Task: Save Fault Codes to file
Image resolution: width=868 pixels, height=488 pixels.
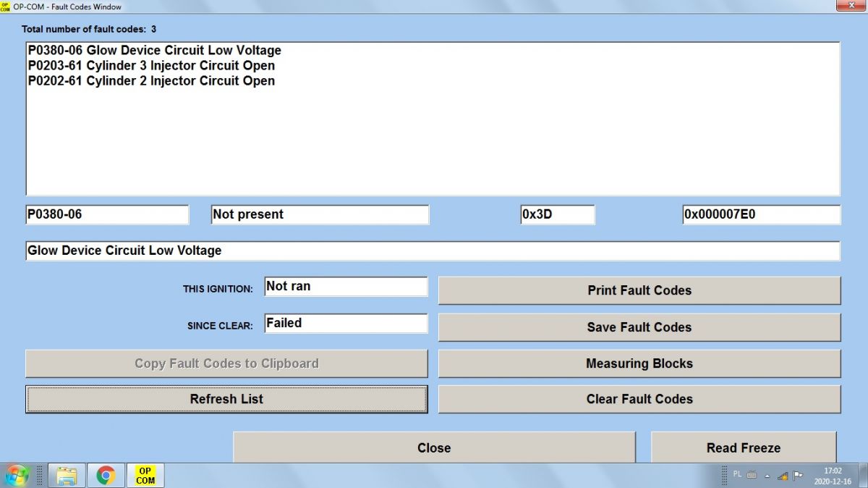Action: coord(639,327)
